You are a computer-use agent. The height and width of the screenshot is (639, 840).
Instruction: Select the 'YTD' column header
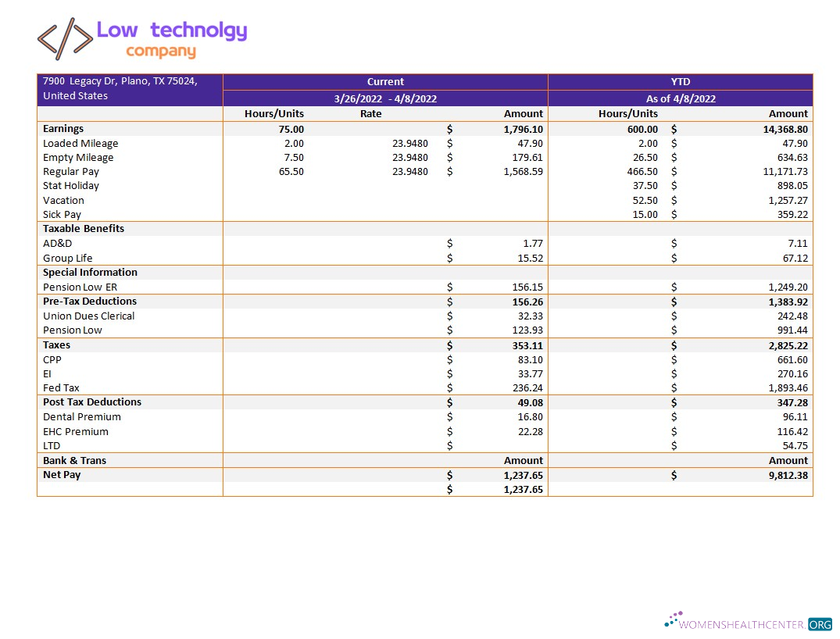tap(680, 81)
